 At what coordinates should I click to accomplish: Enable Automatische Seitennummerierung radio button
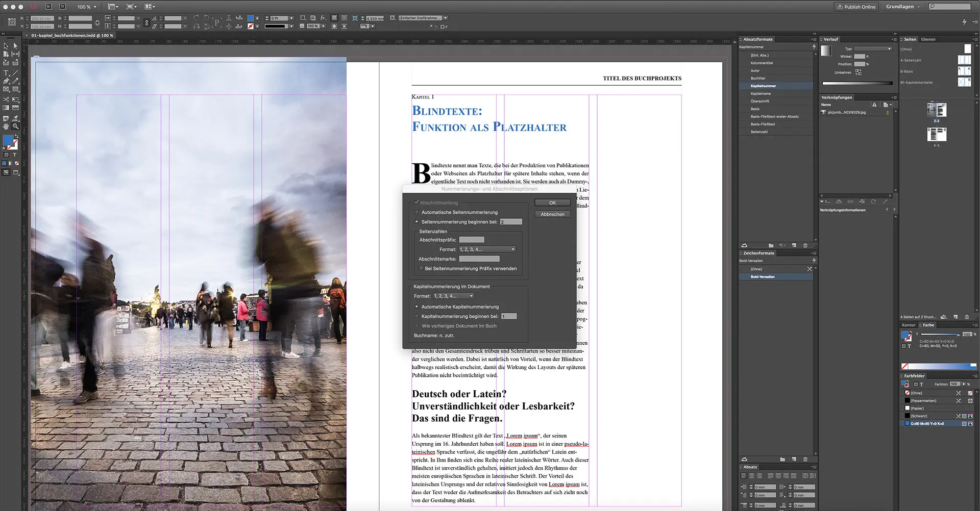click(418, 212)
